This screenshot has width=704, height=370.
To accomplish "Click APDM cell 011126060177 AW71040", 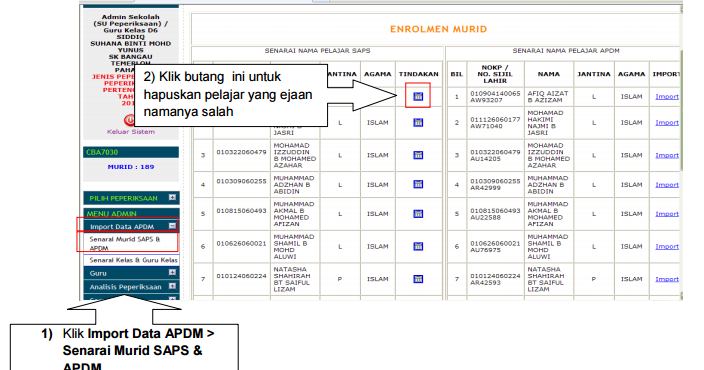I will (495, 123).
